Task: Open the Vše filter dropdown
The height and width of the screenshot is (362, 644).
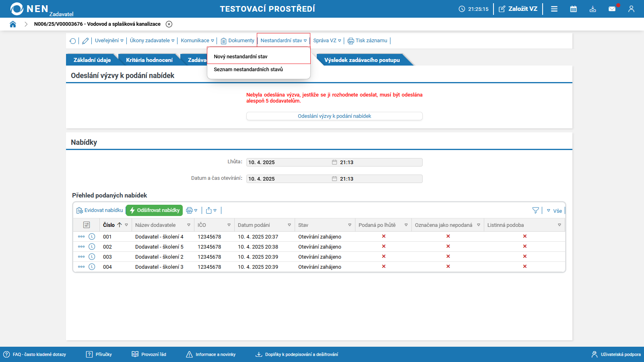Action: click(x=554, y=211)
